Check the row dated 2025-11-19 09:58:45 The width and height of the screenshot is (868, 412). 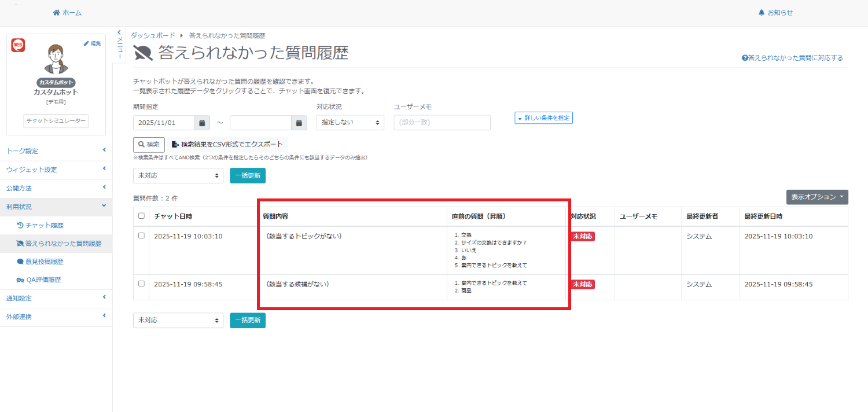click(141, 284)
